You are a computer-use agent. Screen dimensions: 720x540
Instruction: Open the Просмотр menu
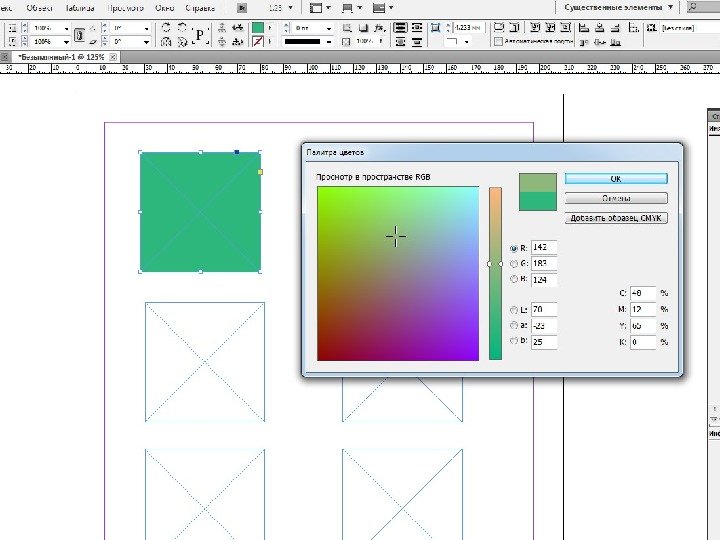[x=125, y=8]
